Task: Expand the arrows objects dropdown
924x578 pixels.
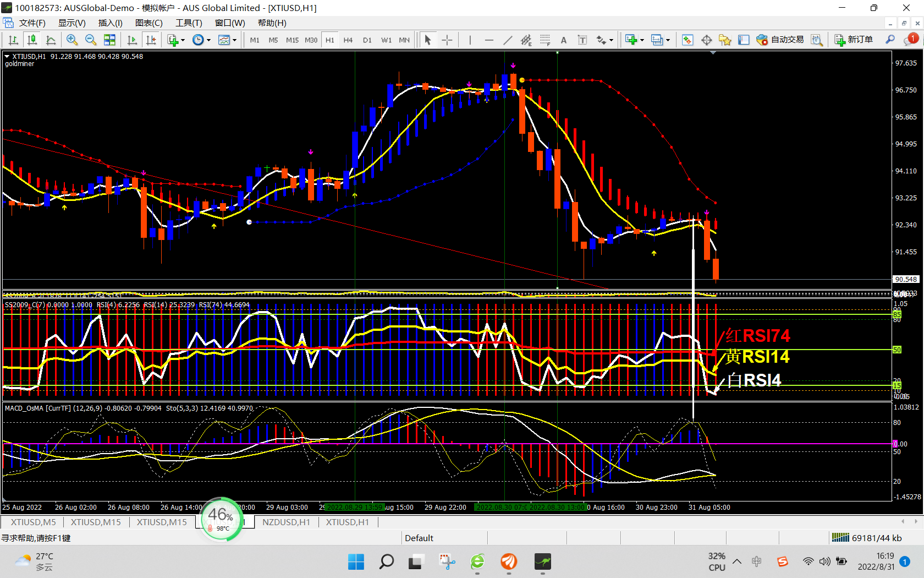Action: click(x=611, y=40)
